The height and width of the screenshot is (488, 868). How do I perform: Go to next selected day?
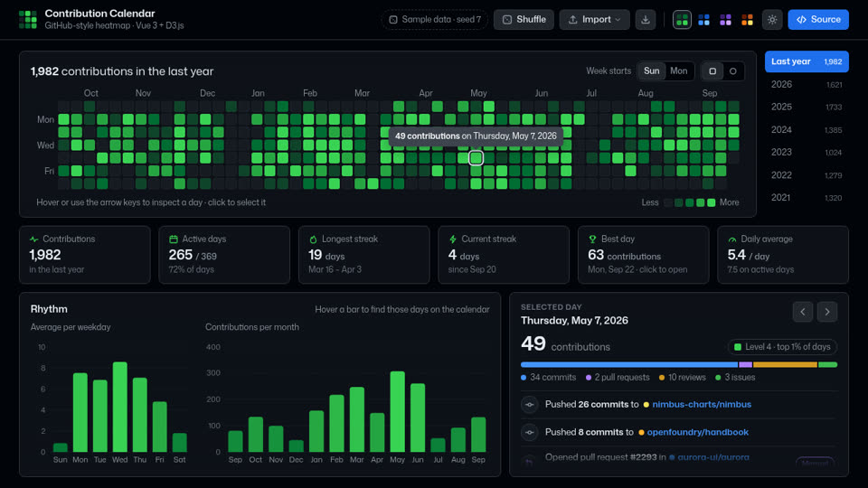coord(827,312)
